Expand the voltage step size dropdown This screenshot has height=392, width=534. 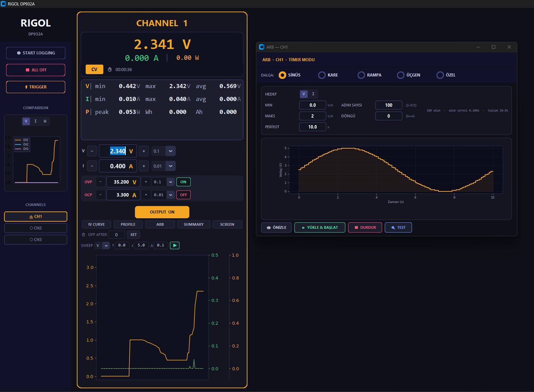(x=171, y=151)
